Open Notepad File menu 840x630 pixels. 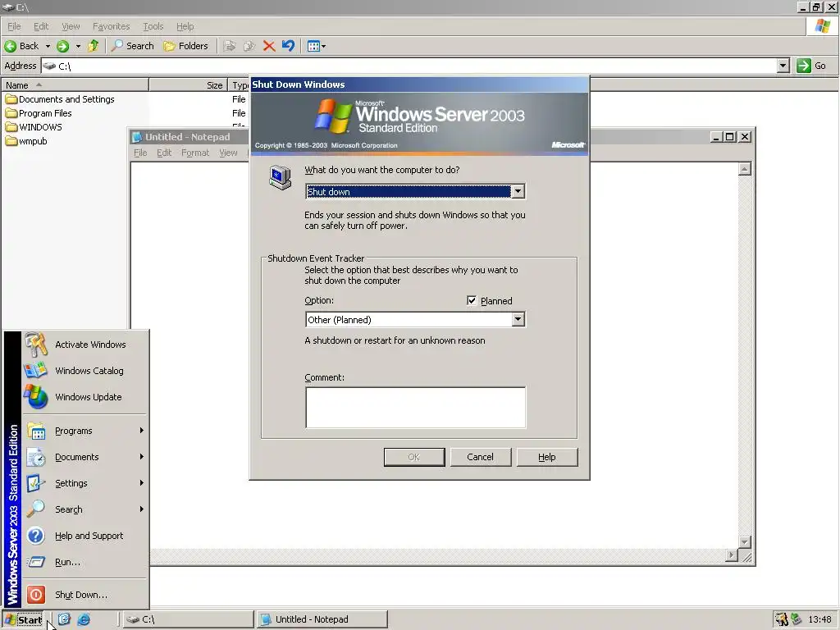[x=140, y=153]
